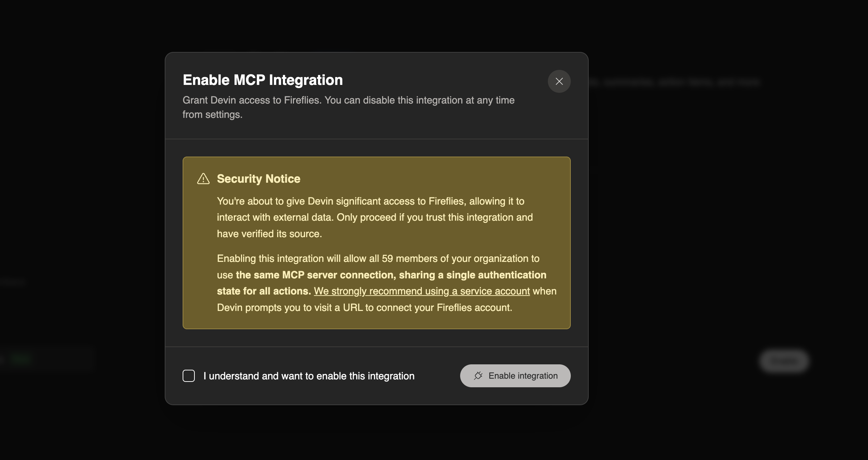Viewport: 868px width, 460px height.
Task: Click the bold 'same MCP server connection' text
Action: coord(391,275)
